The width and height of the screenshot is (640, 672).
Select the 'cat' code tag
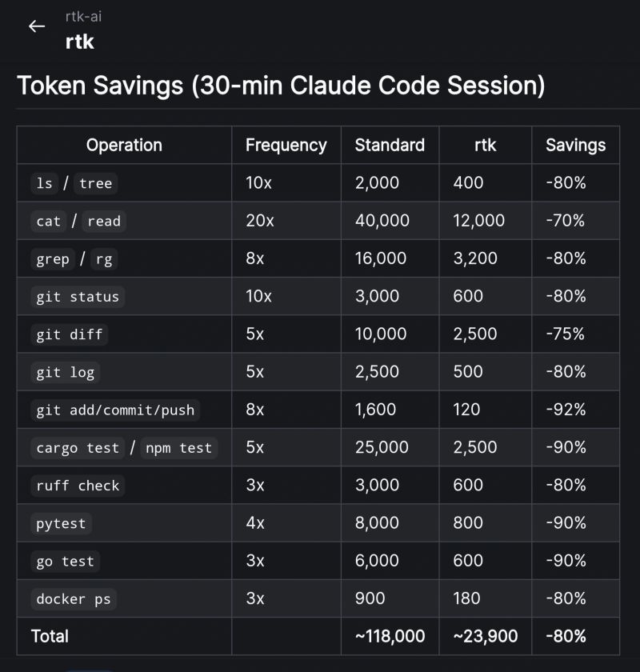click(x=49, y=221)
